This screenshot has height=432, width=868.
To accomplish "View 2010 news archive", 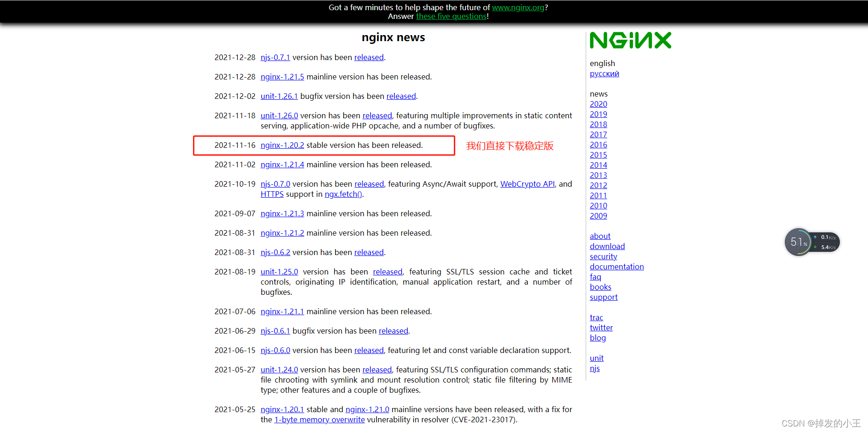I will [598, 206].
